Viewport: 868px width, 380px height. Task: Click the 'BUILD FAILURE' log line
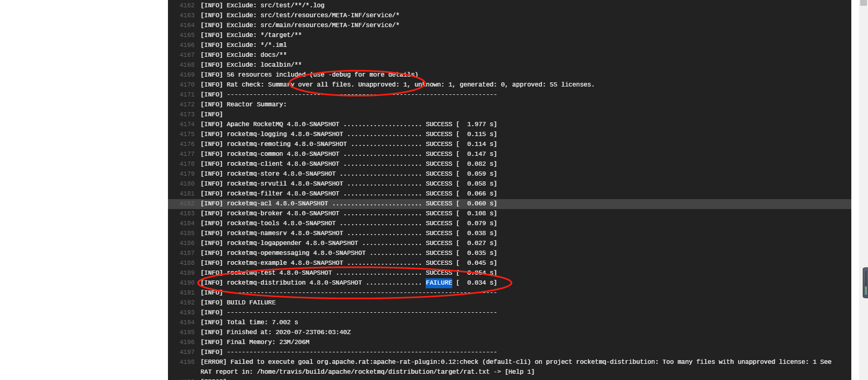[238, 302]
